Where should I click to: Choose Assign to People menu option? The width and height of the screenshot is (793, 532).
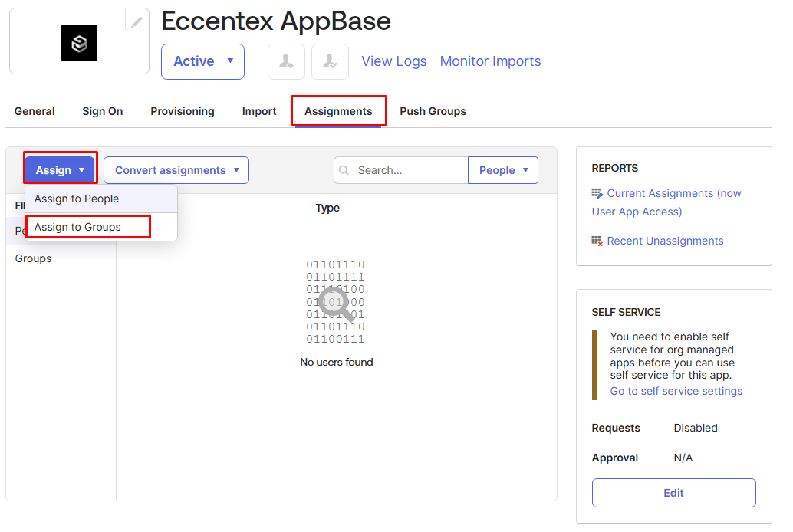coord(101,199)
